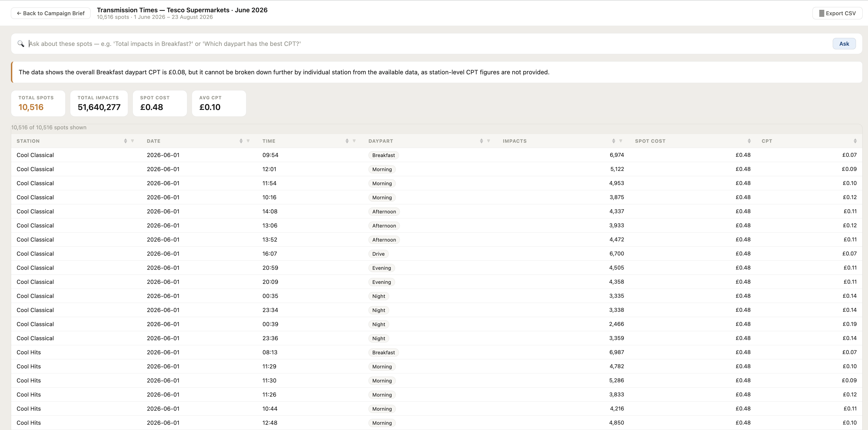Click the impacts value 6,700

click(617, 254)
